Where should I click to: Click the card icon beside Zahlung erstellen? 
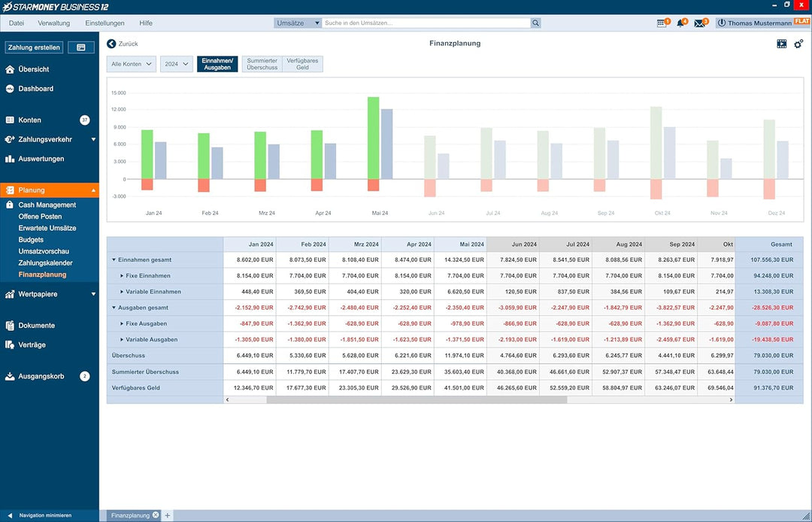click(81, 47)
